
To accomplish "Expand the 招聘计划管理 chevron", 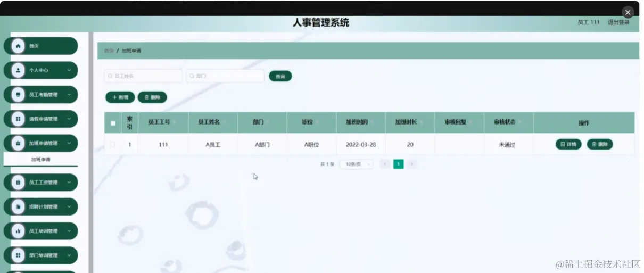I will 69,206.
